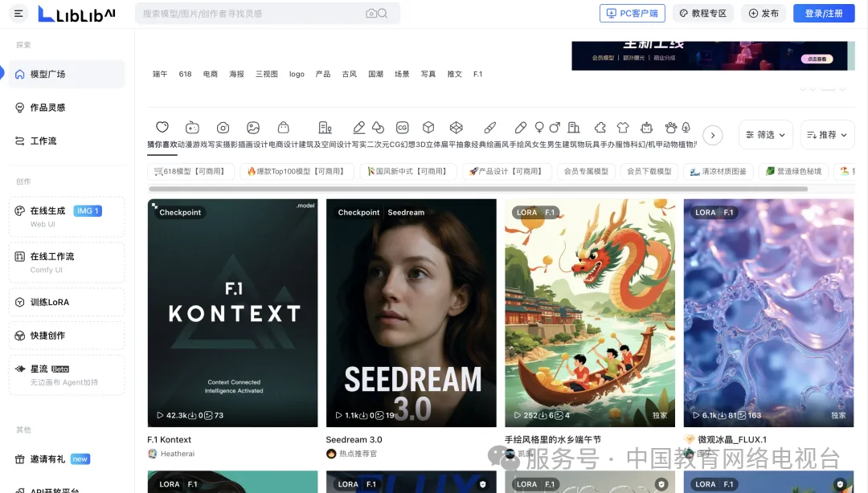This screenshot has width=868, height=493.
Task: Open the 微观冰晶_FLUX.1 model card
Action: 768,313
